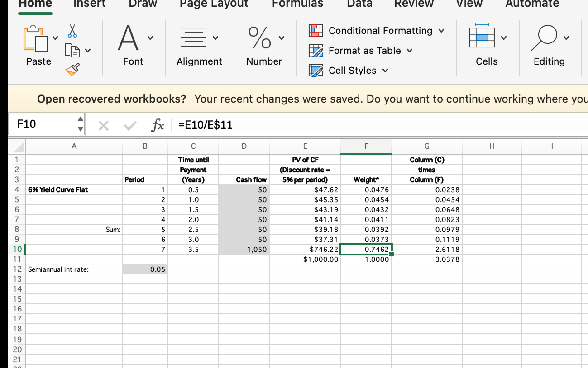Click the 'Sum:' label cell
Viewport: 588px width, 368px height.
74,229
